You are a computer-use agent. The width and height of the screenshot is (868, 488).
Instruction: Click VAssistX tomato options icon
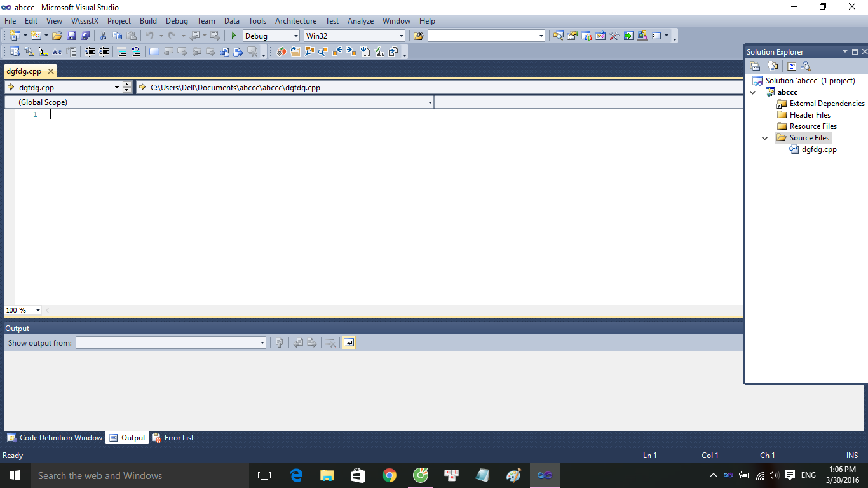pyautogui.click(x=281, y=52)
